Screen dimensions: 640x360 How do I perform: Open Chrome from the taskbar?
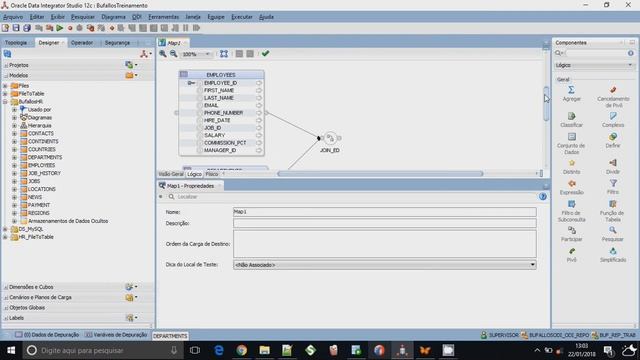pos(242,350)
